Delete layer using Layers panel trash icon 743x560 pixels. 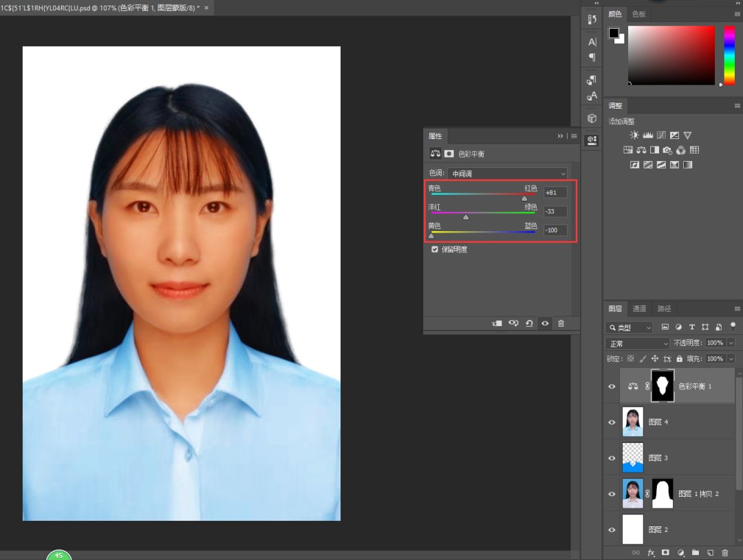[x=724, y=552]
